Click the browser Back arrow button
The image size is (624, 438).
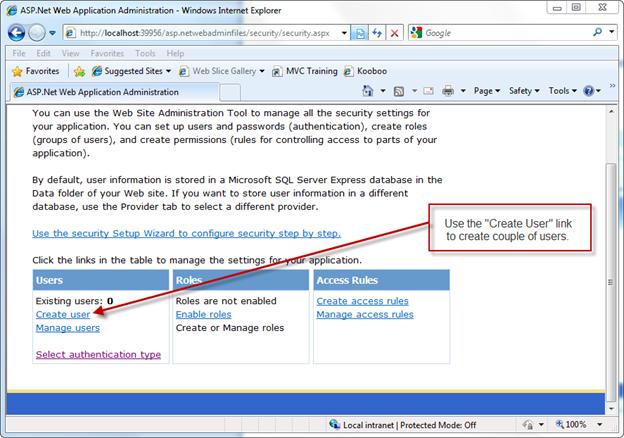[16, 33]
